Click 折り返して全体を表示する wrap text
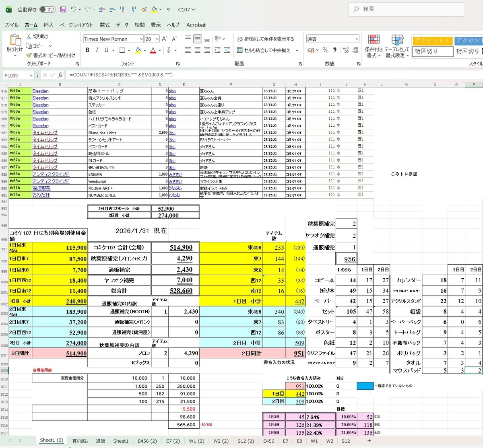The height and width of the screenshot is (448, 483). tap(266, 39)
